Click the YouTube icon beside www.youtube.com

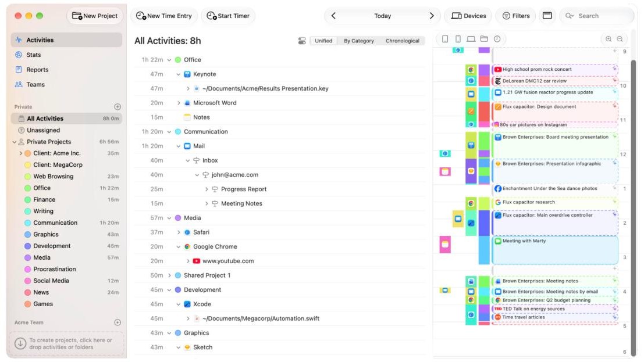pyautogui.click(x=197, y=261)
